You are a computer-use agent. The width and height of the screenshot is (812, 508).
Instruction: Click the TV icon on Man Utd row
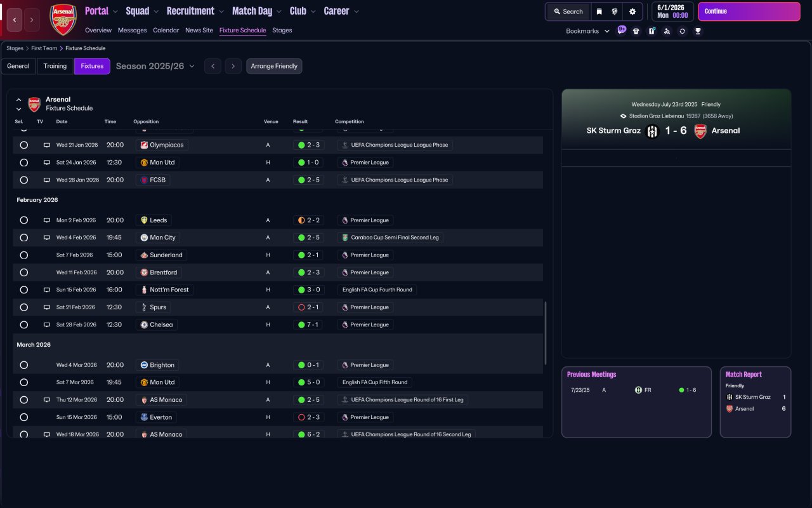(46, 163)
